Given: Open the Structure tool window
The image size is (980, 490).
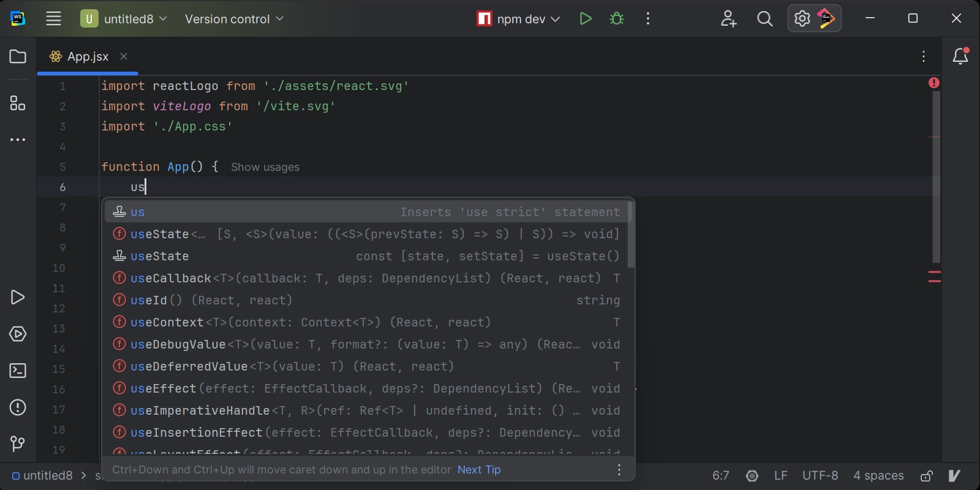Looking at the screenshot, I should pos(18,103).
